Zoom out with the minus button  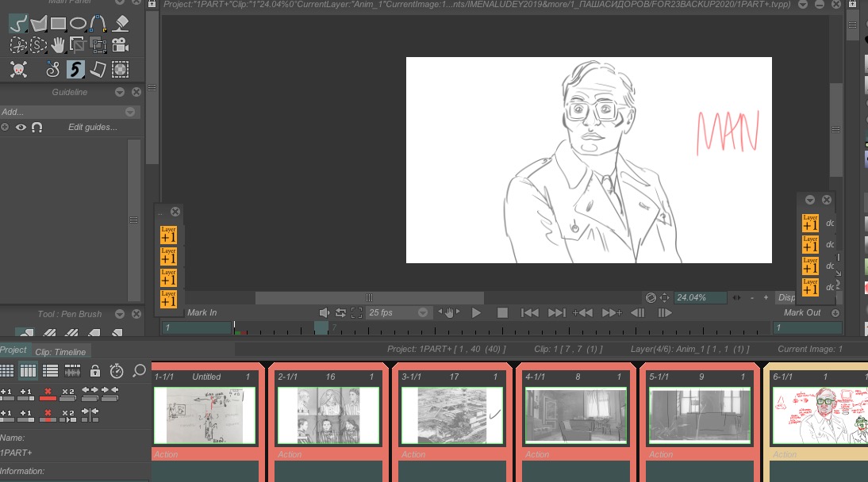(x=751, y=298)
